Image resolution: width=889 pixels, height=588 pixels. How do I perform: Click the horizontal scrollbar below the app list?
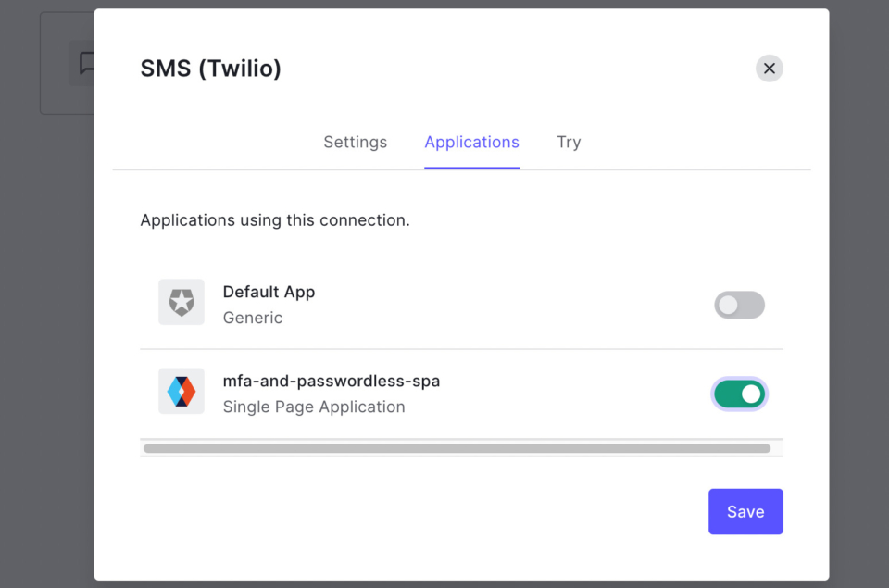click(x=460, y=447)
